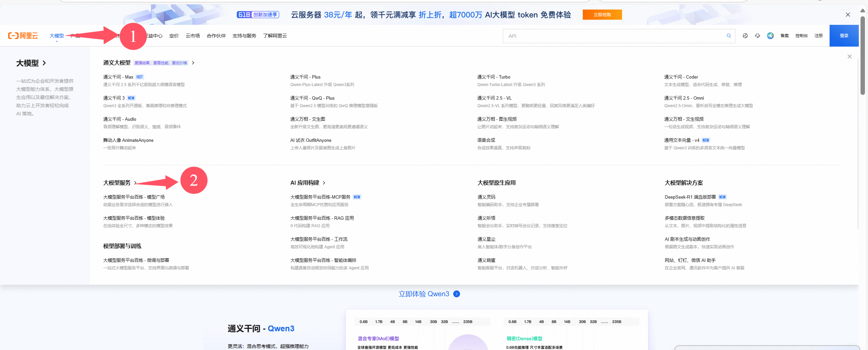Open the 云市场 nav item
This screenshot has height=350, width=868.
click(193, 36)
